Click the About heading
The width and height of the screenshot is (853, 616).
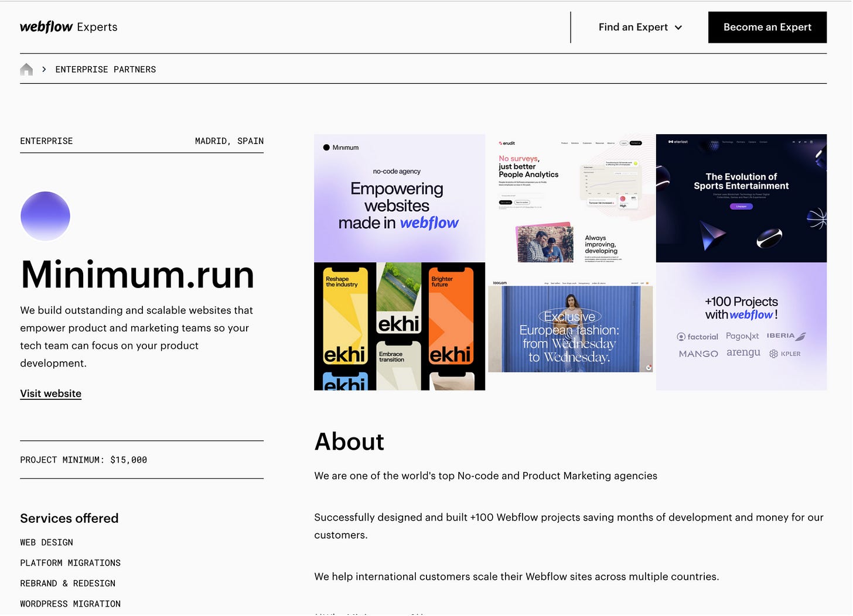point(349,442)
